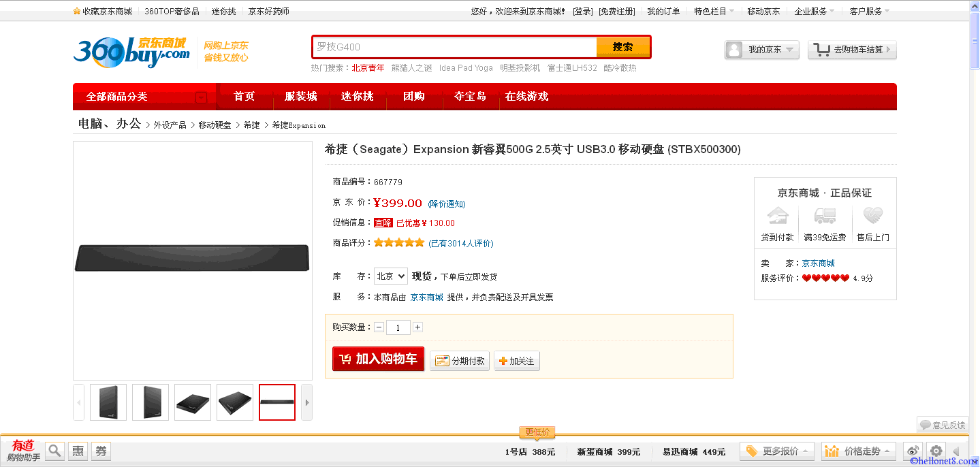Click the 360buy.com logo
Screen dimensions: 980x467
pyautogui.click(x=131, y=52)
